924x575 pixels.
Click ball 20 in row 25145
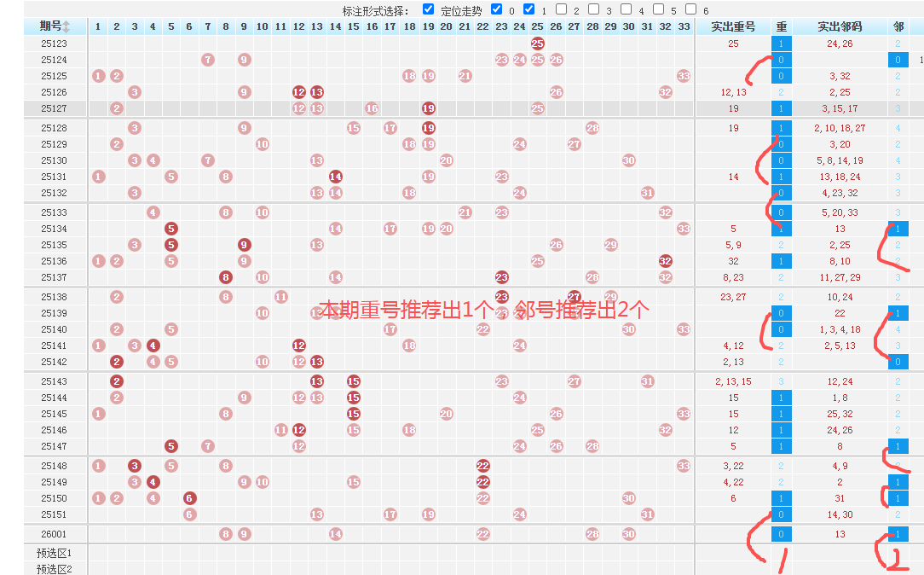coord(446,414)
